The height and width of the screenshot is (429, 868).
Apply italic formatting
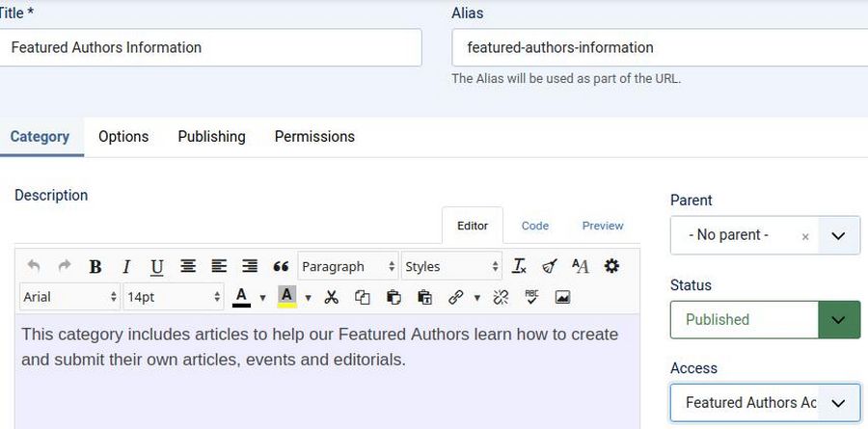[x=125, y=267]
